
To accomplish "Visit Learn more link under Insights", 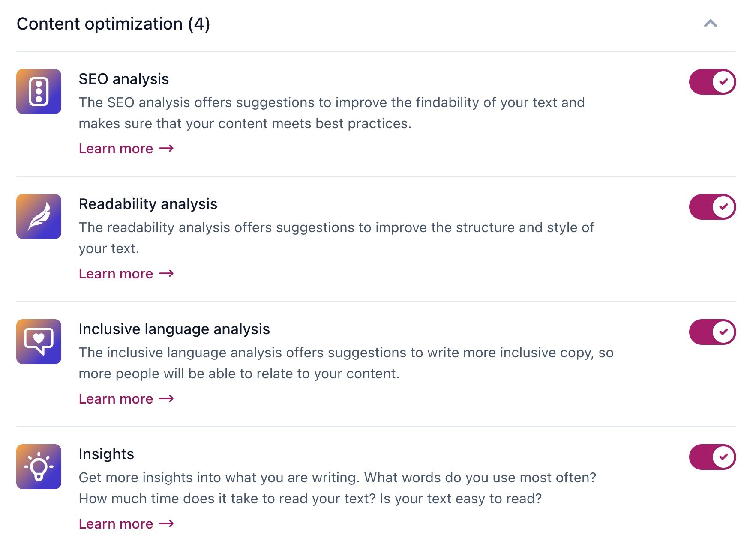I will [x=126, y=524].
